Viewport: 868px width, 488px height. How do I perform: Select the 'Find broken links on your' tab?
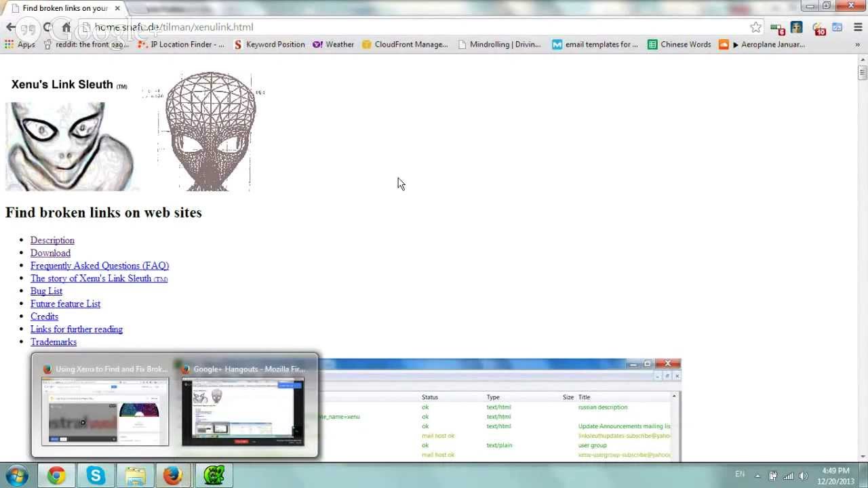64,8
